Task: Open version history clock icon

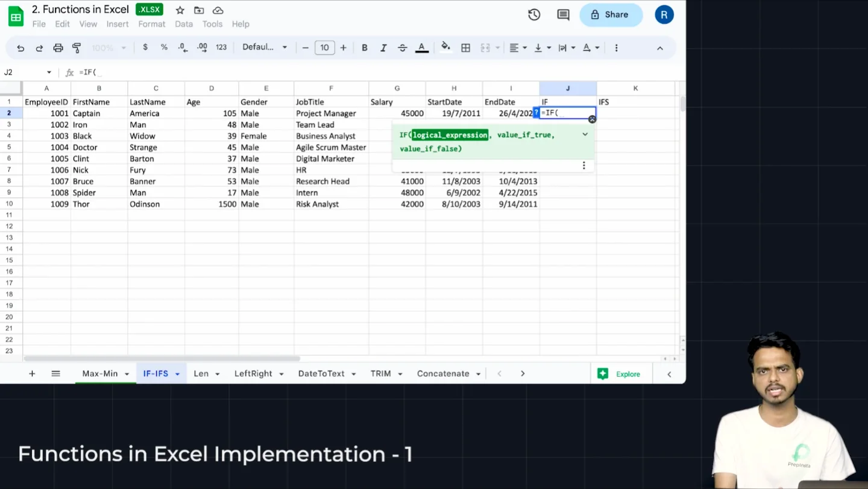Action: [x=534, y=15]
